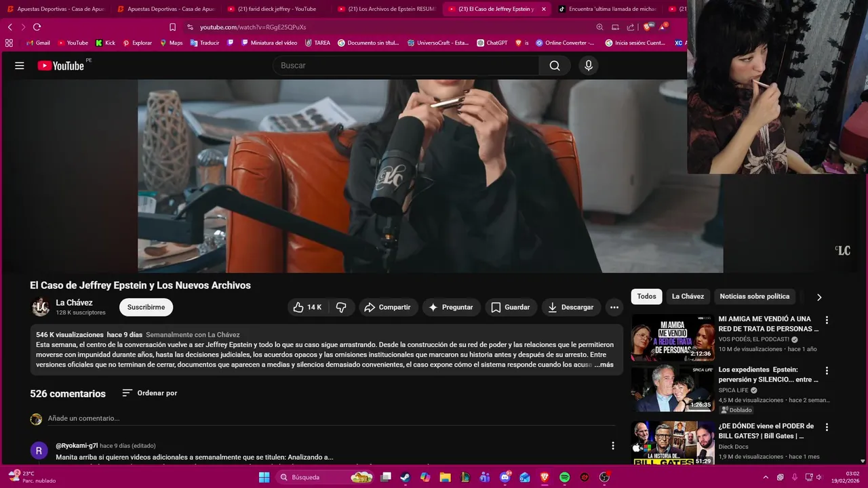Expand description with ...más
Viewport: 868px width, 488px height.
coord(604,365)
